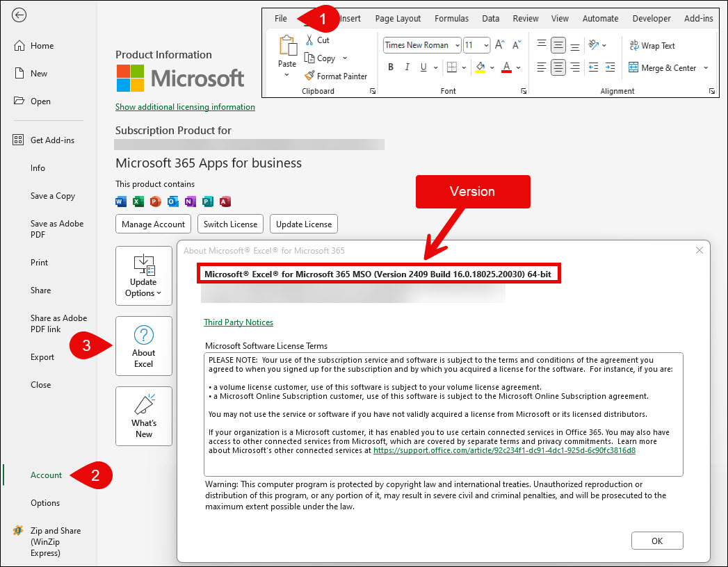Expand the font size 11 dropdown
This screenshot has width=728, height=567.
click(x=485, y=45)
